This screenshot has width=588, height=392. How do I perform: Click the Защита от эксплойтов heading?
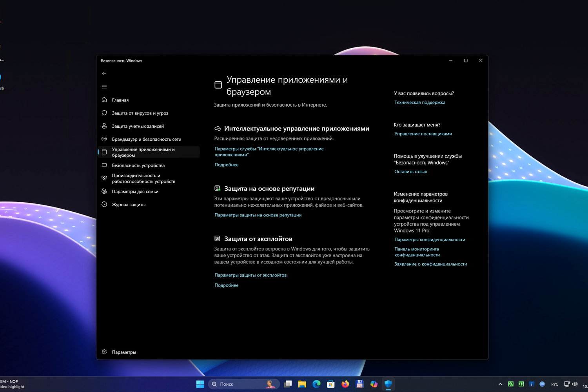point(258,239)
